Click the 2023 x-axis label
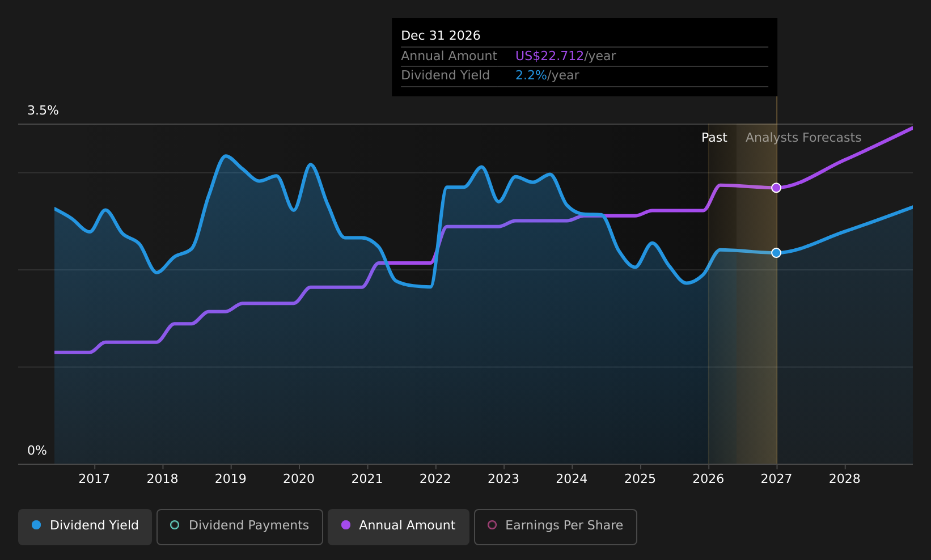Screen dimensions: 931x560 coord(503,479)
